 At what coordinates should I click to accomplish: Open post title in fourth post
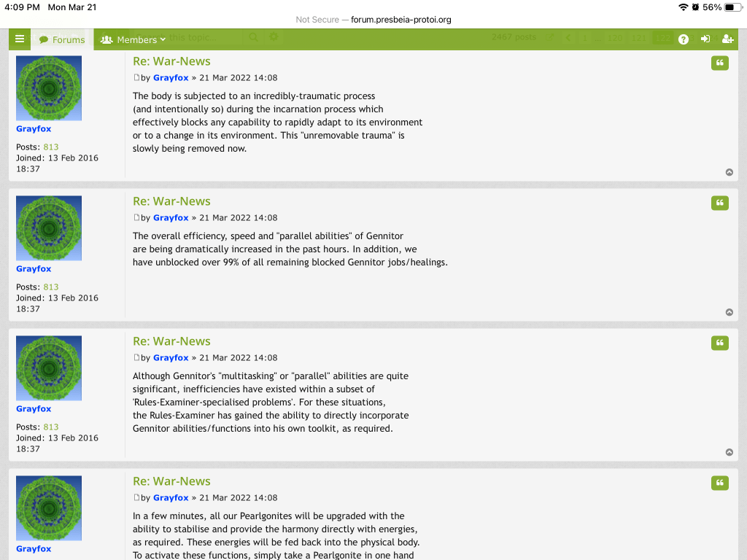point(171,481)
